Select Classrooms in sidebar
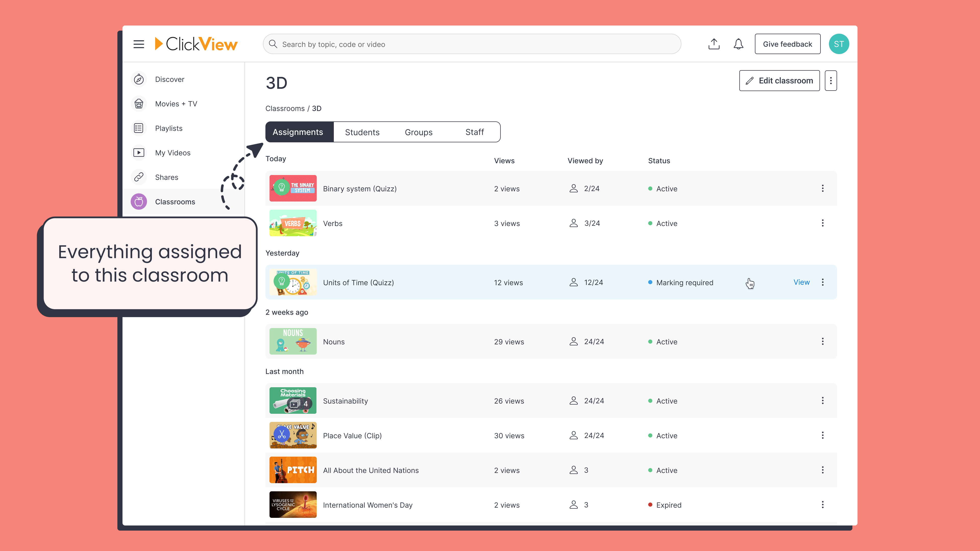This screenshot has height=551, width=980. click(x=175, y=202)
